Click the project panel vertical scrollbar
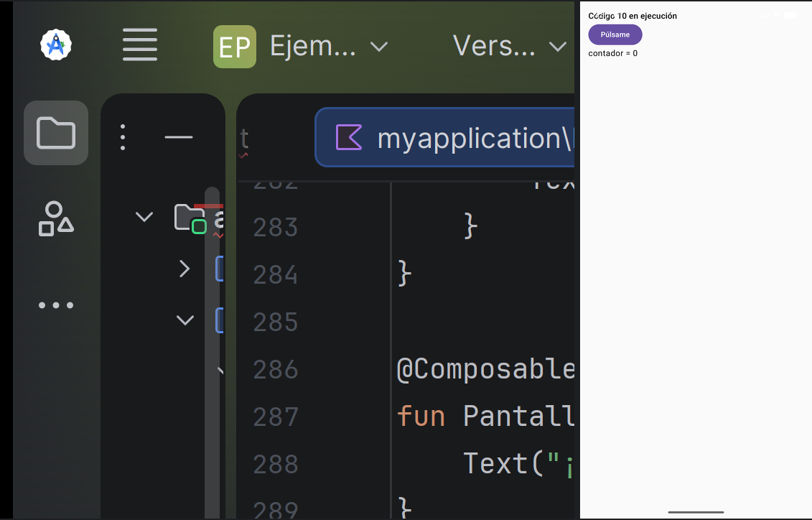The height and width of the screenshot is (520, 812). click(212, 352)
